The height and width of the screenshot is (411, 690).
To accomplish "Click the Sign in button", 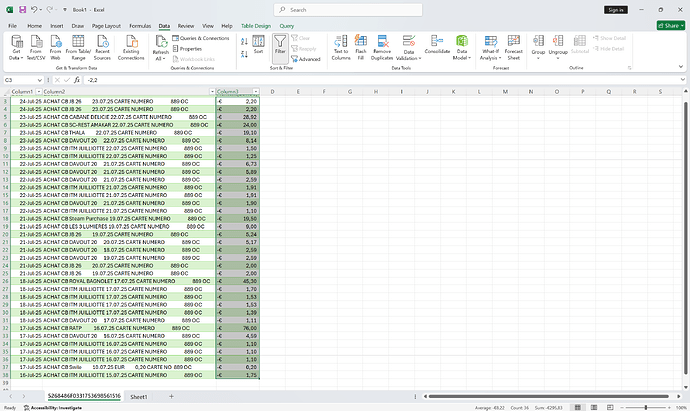I will coord(616,10).
